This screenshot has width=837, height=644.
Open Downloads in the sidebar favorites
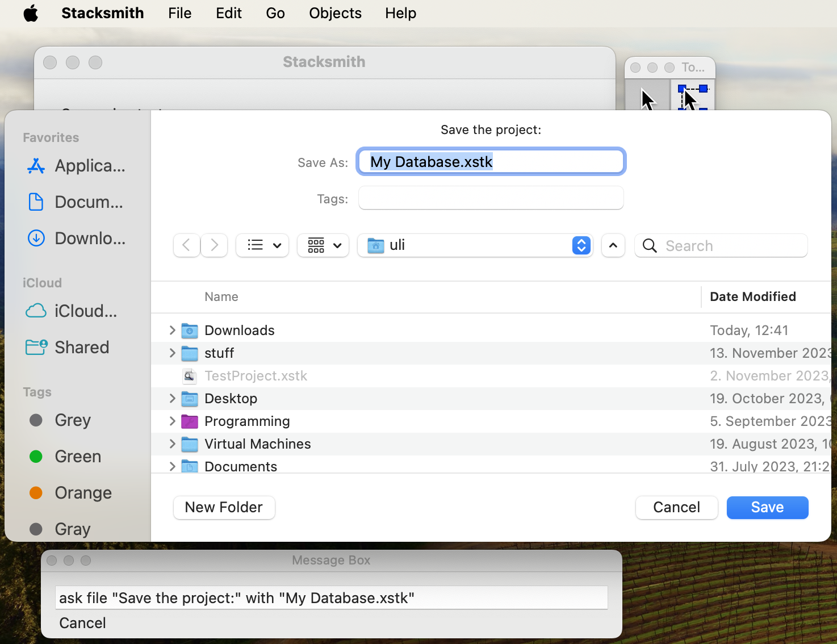pyautogui.click(x=77, y=239)
